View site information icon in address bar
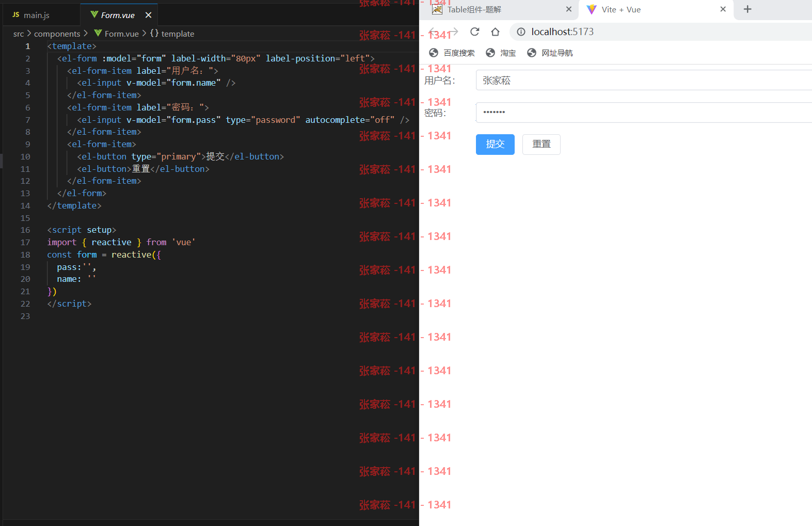812x526 pixels. point(521,31)
